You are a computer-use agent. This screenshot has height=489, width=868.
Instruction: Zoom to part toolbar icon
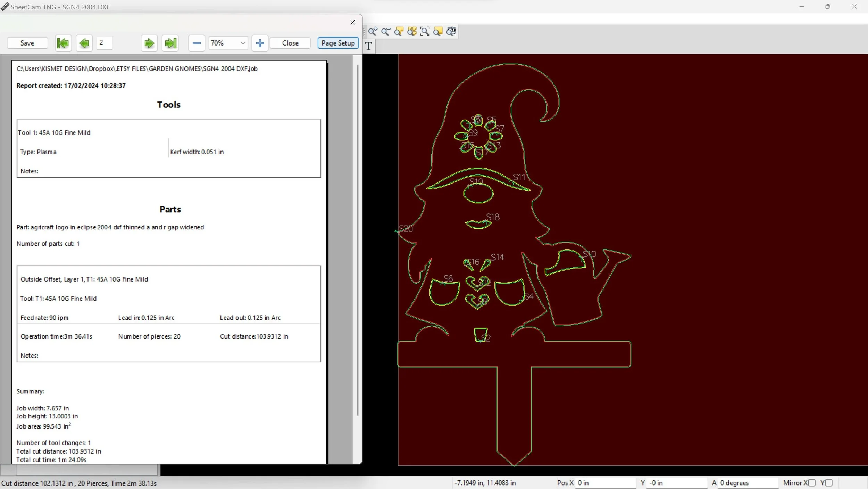click(x=399, y=32)
